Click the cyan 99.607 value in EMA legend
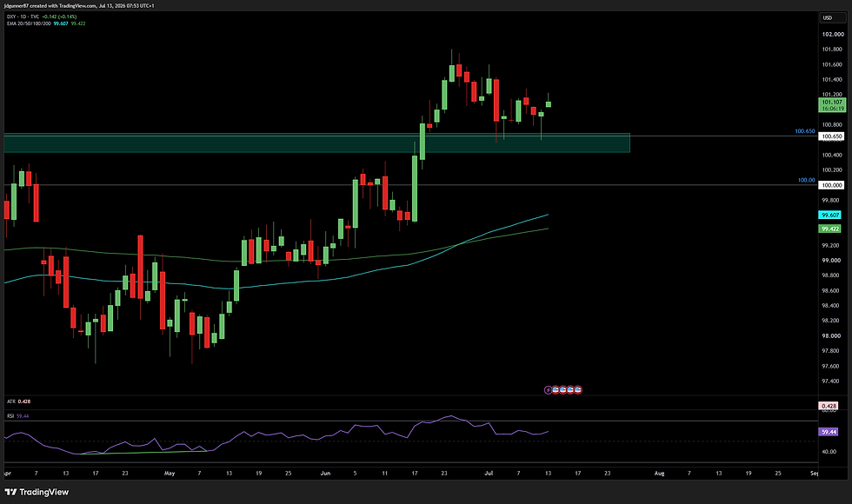Screen dimensions: 852x504 pos(60,23)
